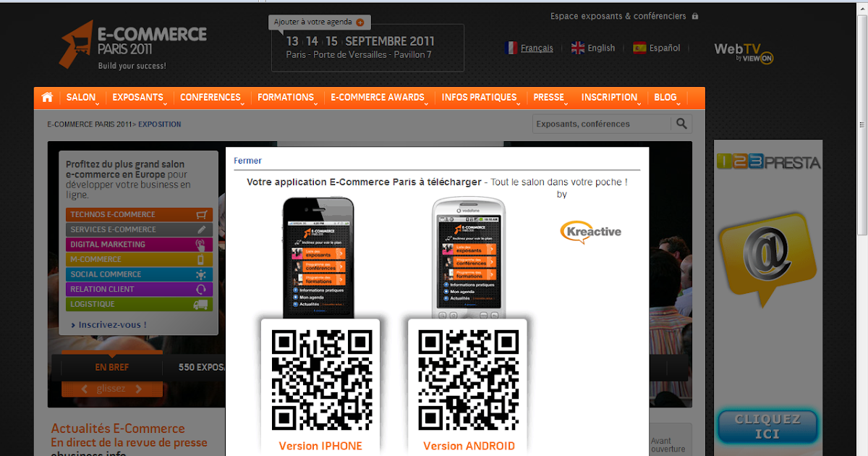Click the CLIQUEZ ICI ad button
The width and height of the screenshot is (868, 456).
click(767, 426)
